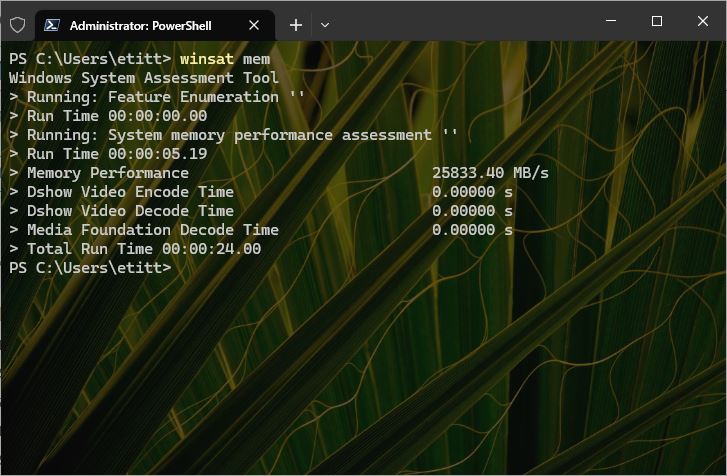Click 'Run Time 00:00:00.00' line
Image resolution: width=727 pixels, height=476 pixels.
(108, 116)
